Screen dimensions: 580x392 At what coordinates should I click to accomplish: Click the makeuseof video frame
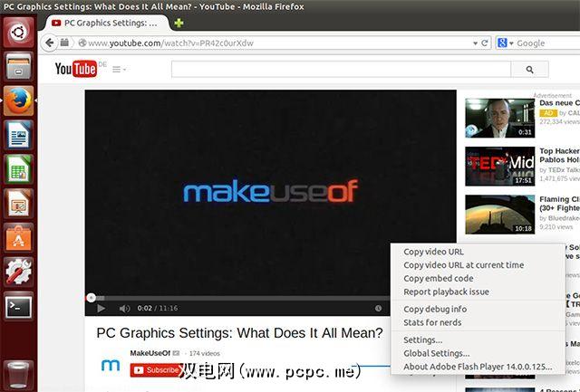(x=270, y=191)
